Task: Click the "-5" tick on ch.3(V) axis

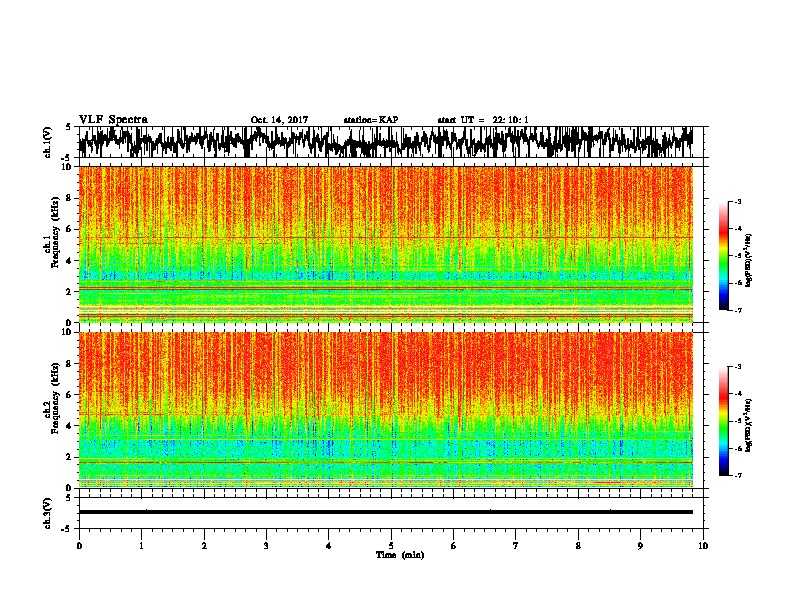Action: tap(68, 529)
